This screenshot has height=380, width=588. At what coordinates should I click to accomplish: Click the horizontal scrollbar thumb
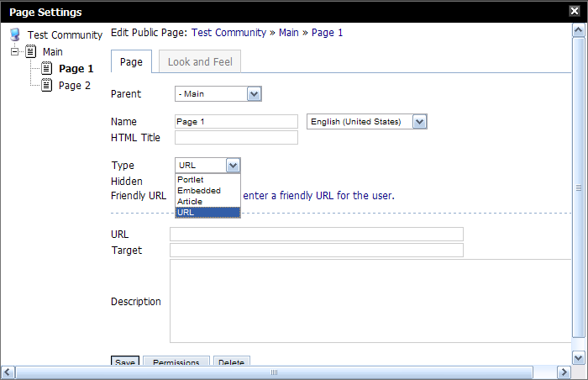click(x=274, y=372)
